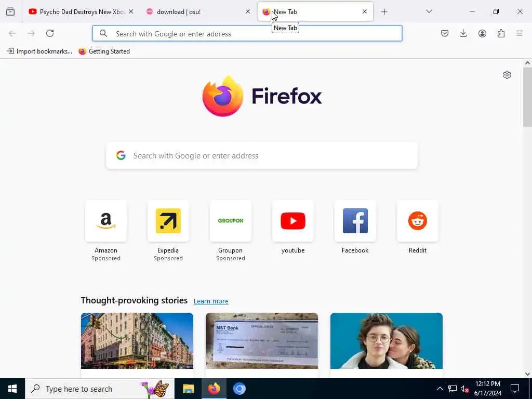Click the Thought-provoking stories heading
Viewport: 532px width, 399px height.
(134, 301)
